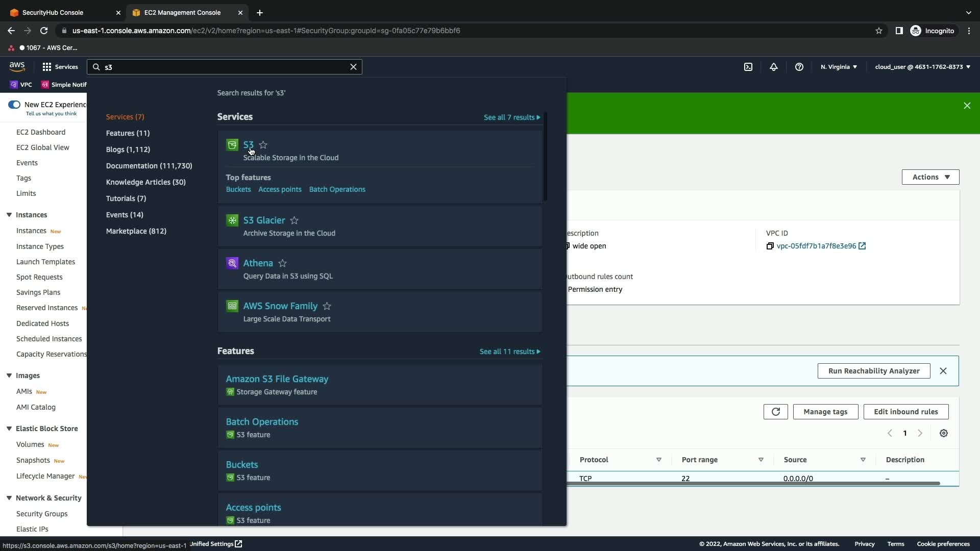Open the notifications bell icon
The image size is (980, 551).
click(774, 67)
